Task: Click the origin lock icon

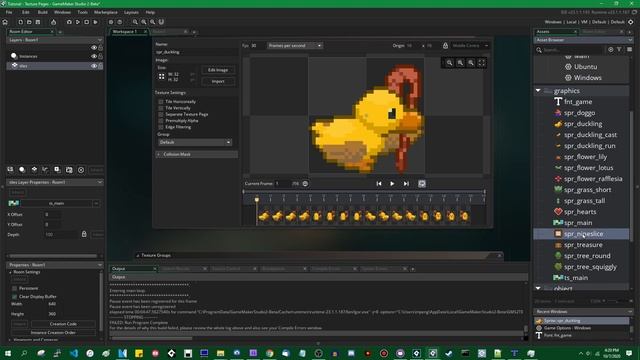Action: pyautogui.click(x=445, y=46)
